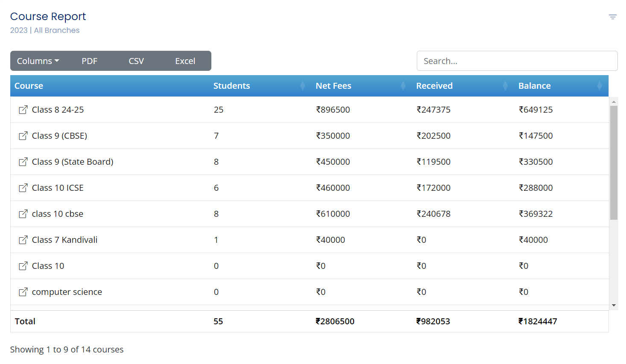Screen dimensions: 626x364
Task: Select the received value ₹172000
Action: (x=433, y=188)
